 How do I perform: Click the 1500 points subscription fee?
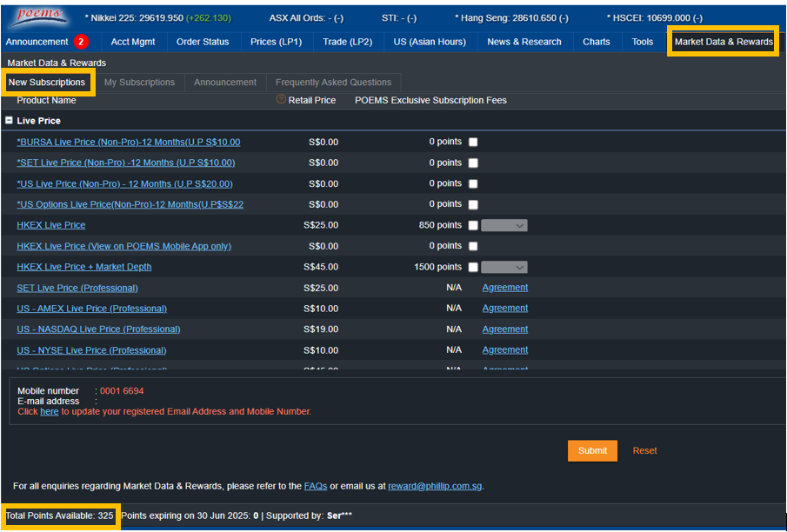[437, 267]
